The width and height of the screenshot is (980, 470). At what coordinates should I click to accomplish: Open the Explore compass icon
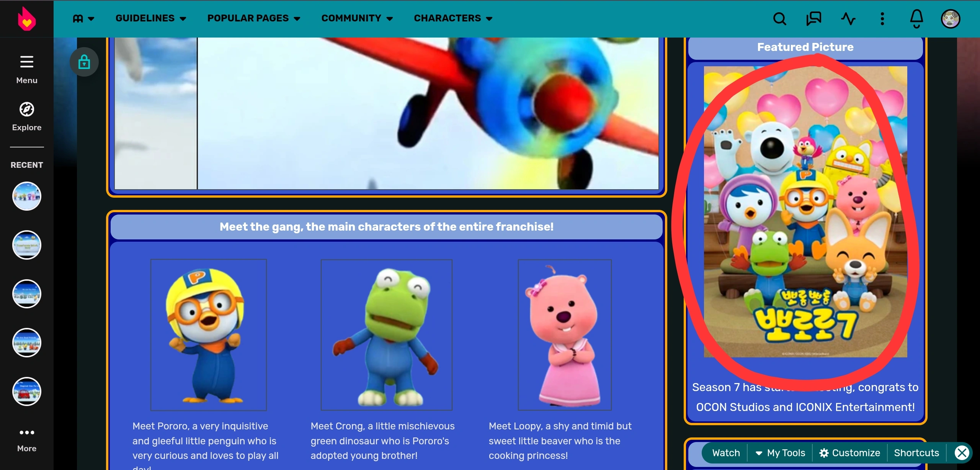26,110
